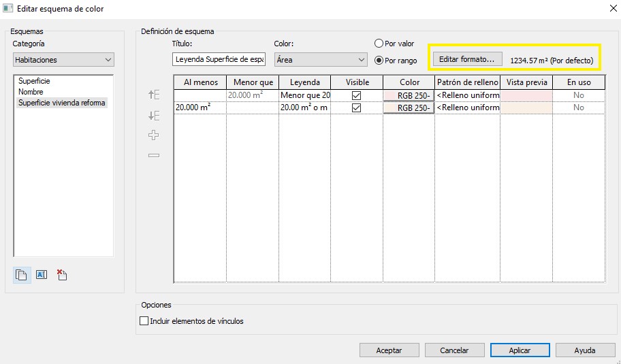Screen dimensions: 621x364
Task: Click the Editar formato button
Action: pyautogui.click(x=466, y=59)
